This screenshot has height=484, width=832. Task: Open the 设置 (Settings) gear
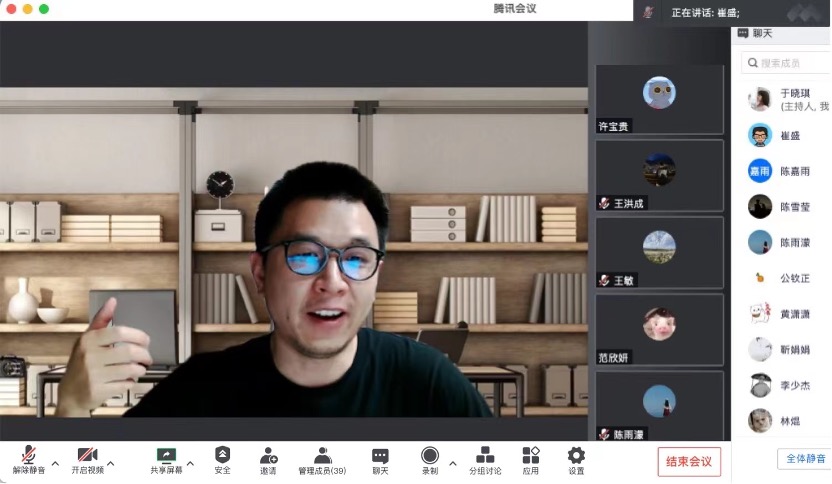click(x=576, y=457)
